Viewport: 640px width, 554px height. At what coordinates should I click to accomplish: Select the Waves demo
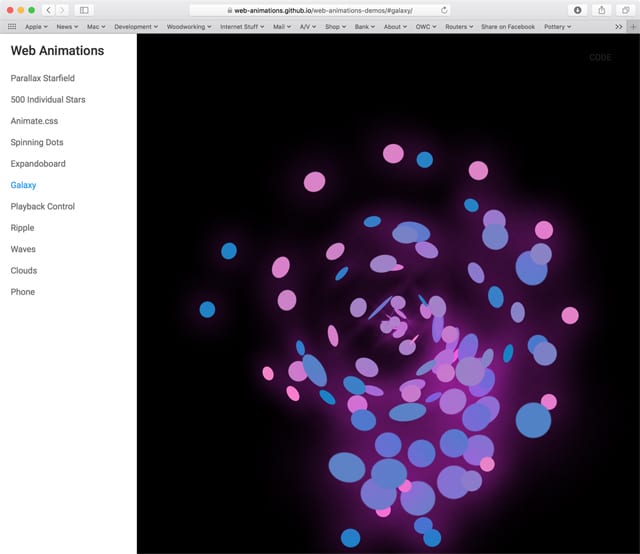[23, 249]
